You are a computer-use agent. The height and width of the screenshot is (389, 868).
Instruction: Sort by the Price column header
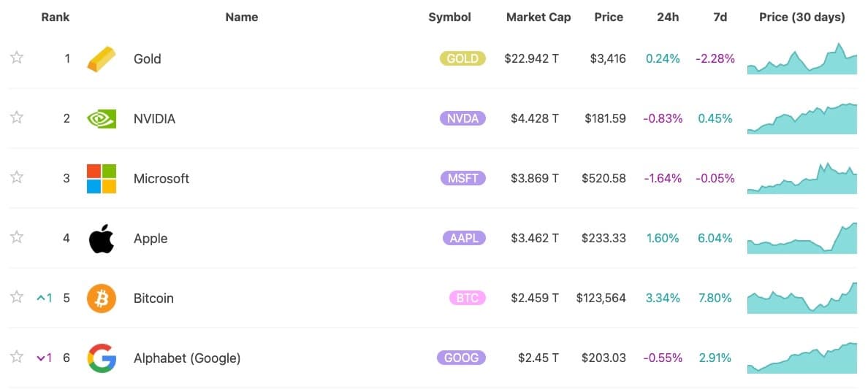pyautogui.click(x=609, y=17)
